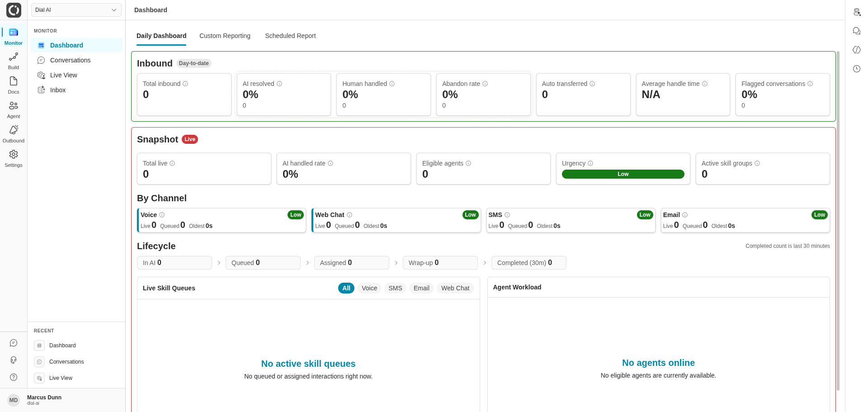Open recent Conversations link
The height and width of the screenshot is (412, 868).
point(76,362)
